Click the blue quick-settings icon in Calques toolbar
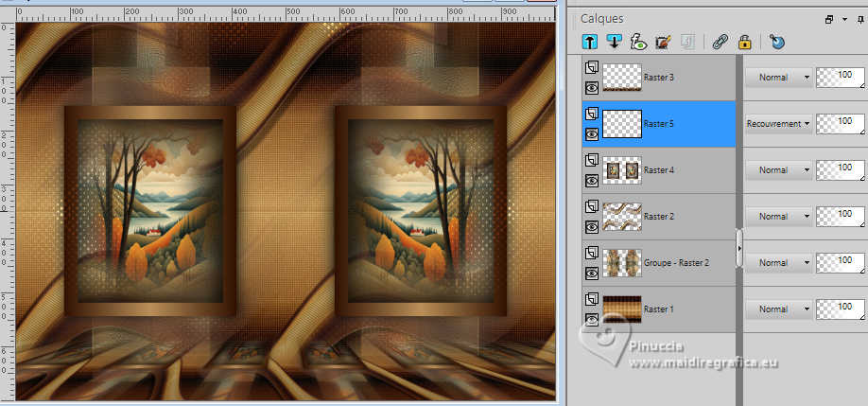 (776, 42)
